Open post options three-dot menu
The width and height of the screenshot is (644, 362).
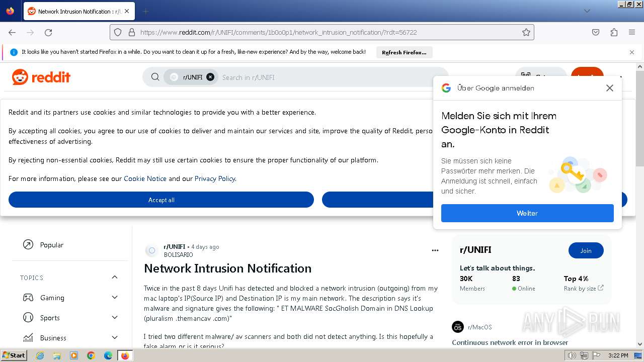coord(435,250)
